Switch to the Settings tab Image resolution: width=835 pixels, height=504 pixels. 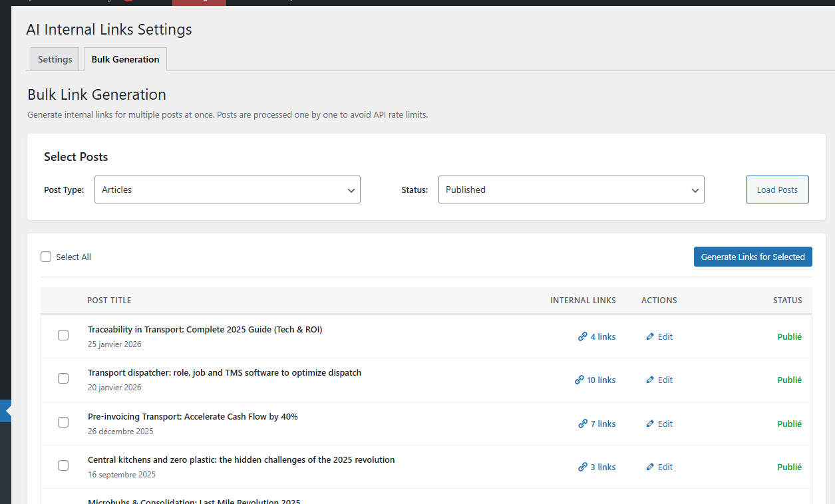tap(55, 59)
